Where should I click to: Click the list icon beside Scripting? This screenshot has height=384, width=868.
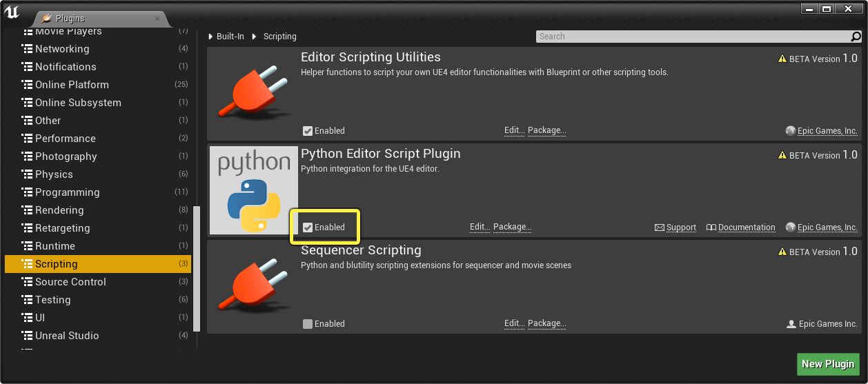pos(28,264)
